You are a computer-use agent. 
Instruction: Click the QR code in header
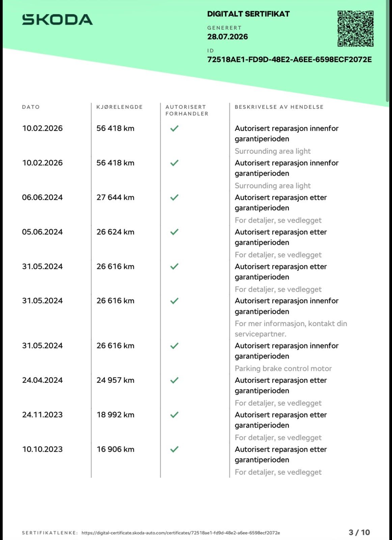356,29
